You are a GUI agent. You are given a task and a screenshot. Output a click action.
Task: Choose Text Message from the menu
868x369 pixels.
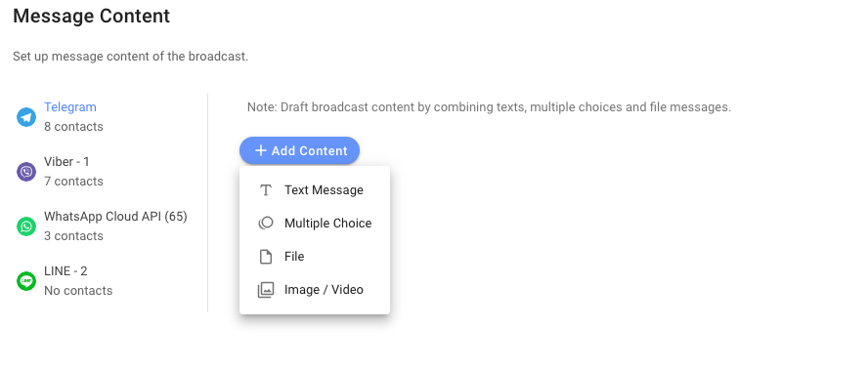tap(315, 190)
